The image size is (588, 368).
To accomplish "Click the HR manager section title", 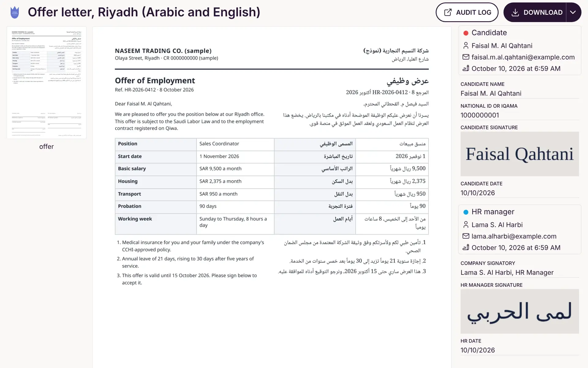I will tap(493, 212).
